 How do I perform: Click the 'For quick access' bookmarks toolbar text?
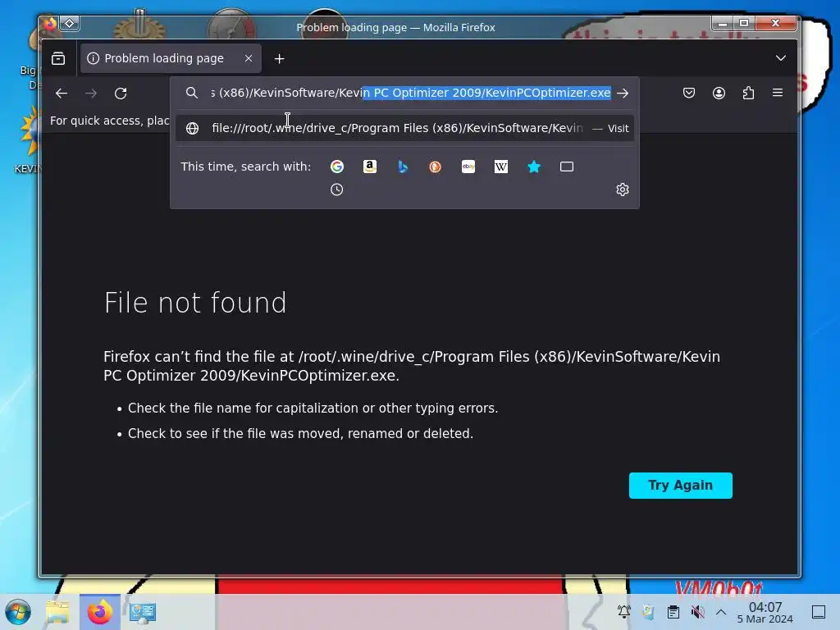[110, 121]
